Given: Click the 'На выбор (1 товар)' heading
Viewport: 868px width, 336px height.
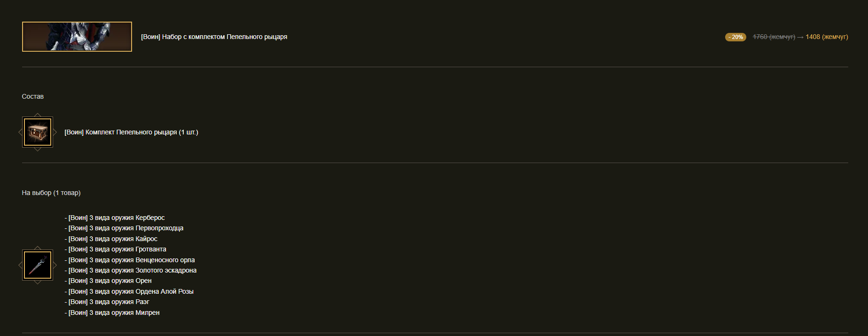Looking at the screenshot, I should pos(51,193).
